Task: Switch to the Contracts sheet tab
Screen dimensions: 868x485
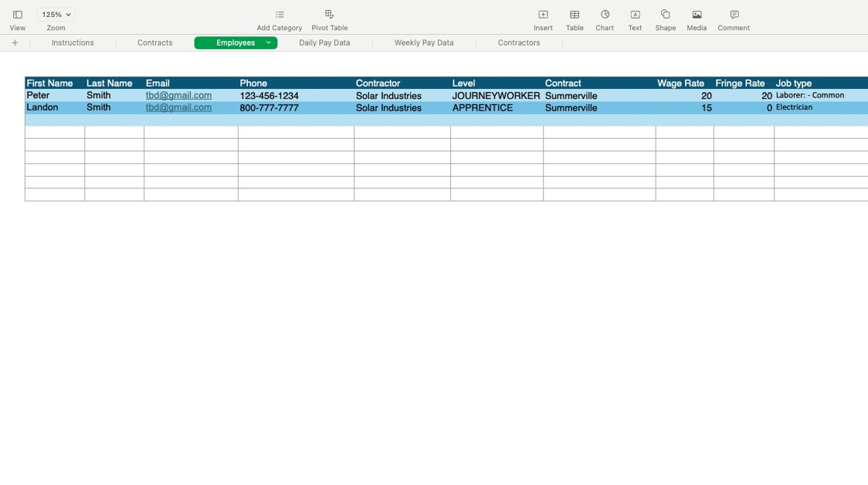Action: click(155, 43)
